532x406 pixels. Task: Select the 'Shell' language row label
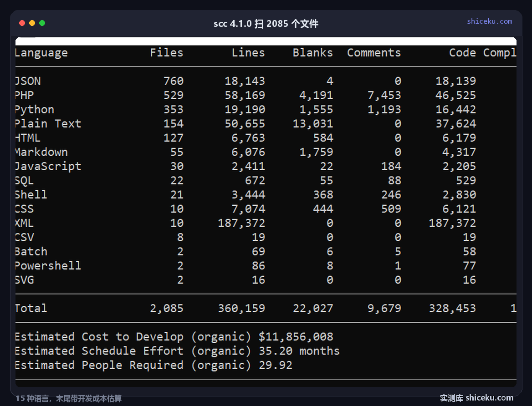click(31, 195)
